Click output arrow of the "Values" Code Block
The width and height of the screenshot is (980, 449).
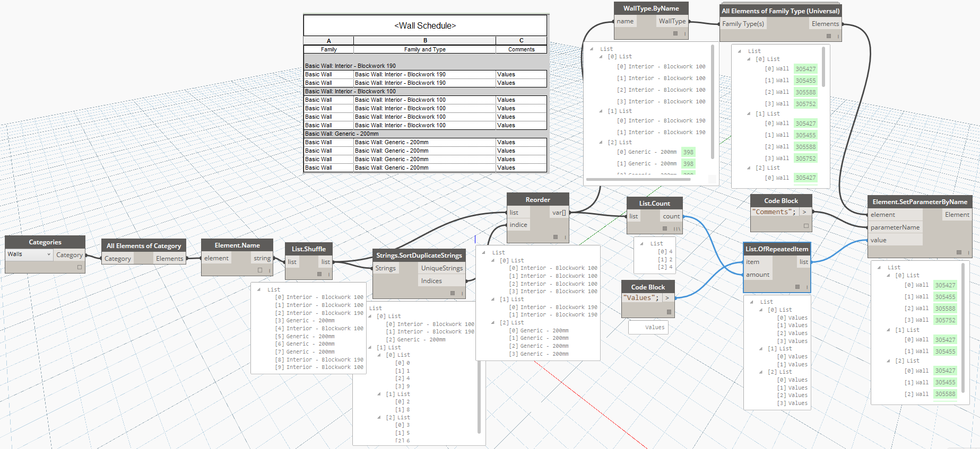pyautogui.click(x=667, y=298)
